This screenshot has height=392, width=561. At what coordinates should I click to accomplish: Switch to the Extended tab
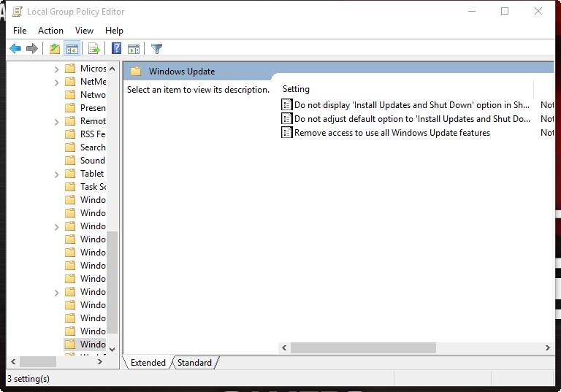coord(148,362)
